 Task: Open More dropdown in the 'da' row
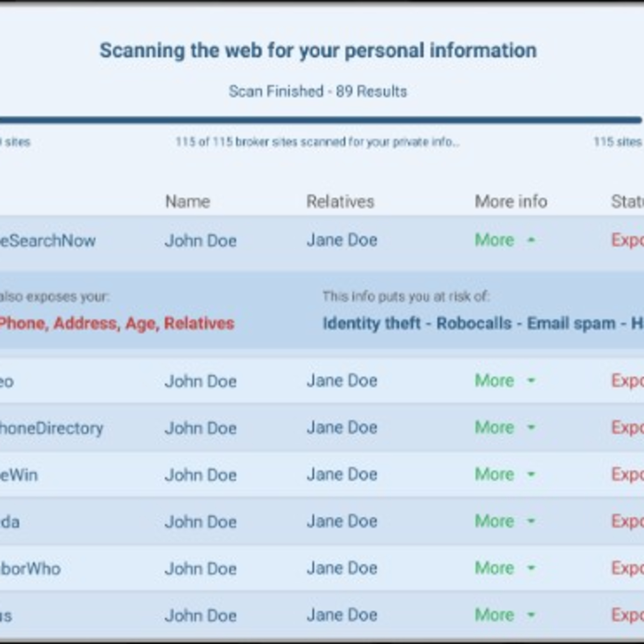click(x=494, y=521)
